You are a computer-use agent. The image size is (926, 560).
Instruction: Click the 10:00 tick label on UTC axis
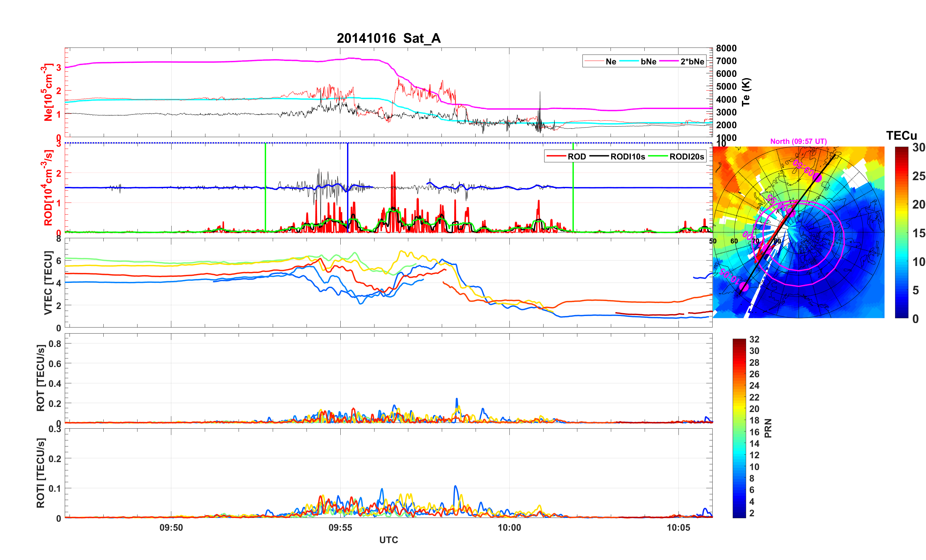[x=509, y=528]
